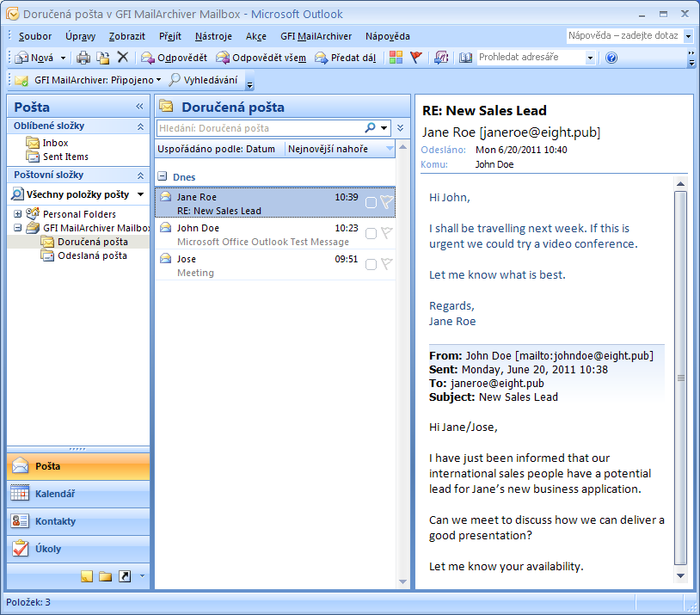Open the John Doe test message

(x=275, y=235)
